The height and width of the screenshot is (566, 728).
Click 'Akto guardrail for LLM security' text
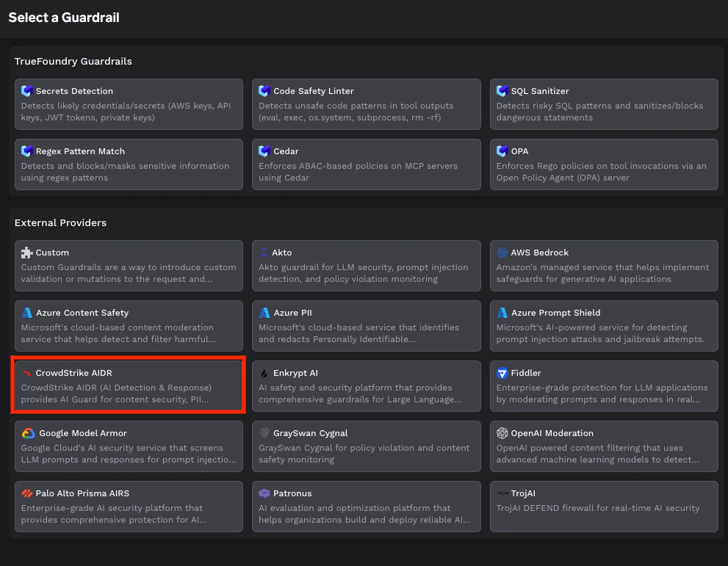click(x=364, y=273)
